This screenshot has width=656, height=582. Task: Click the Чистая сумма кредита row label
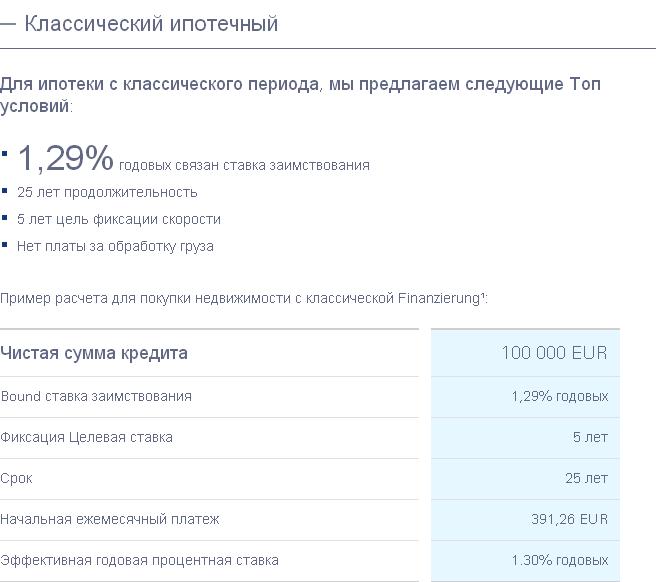tap(94, 353)
